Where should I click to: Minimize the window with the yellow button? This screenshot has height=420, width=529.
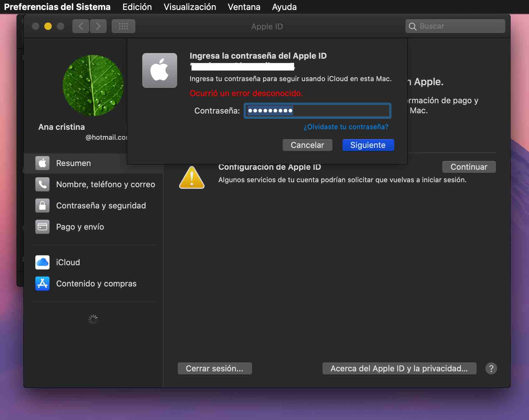pos(48,26)
